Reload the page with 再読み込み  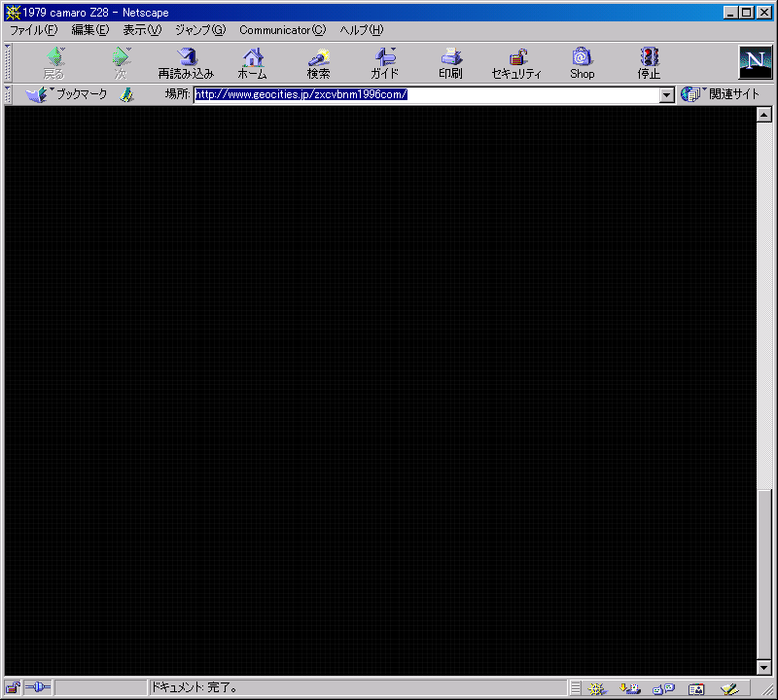186,63
